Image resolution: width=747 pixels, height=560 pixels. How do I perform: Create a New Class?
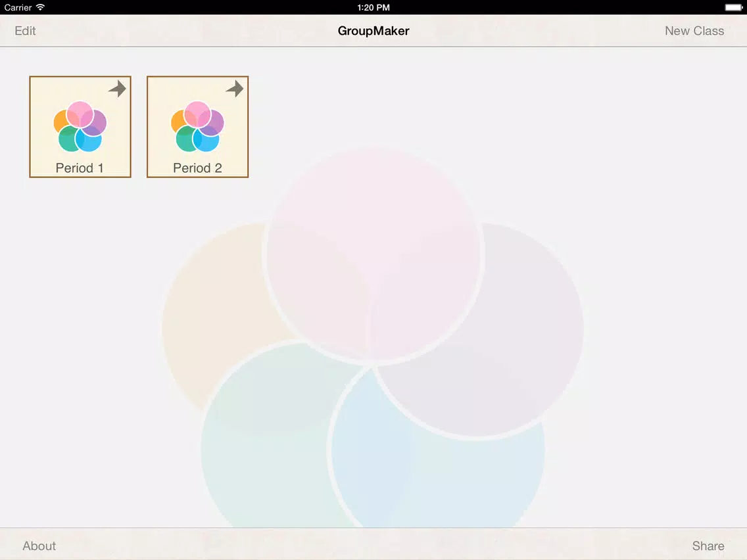(694, 31)
